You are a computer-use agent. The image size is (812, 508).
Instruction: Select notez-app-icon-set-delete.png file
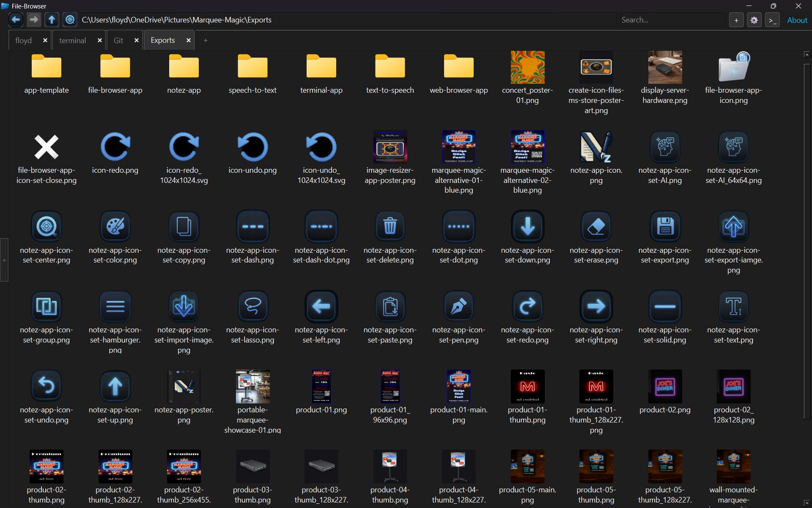point(390,237)
